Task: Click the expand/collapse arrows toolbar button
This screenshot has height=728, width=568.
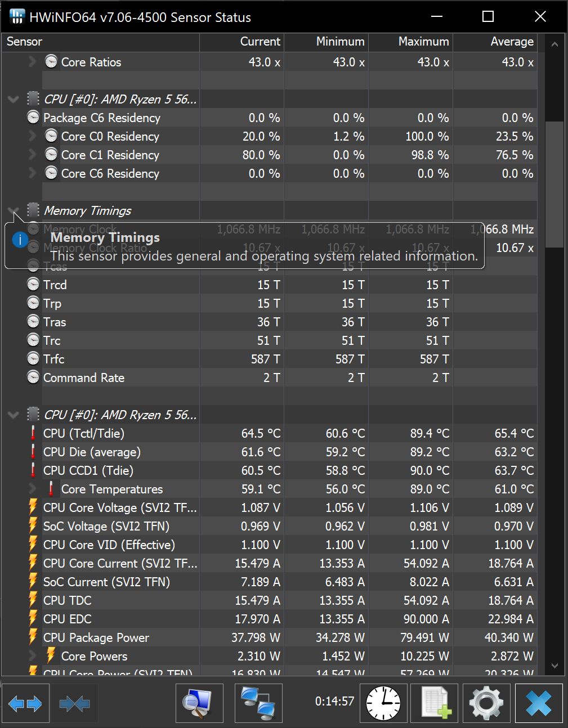Action: point(25,703)
